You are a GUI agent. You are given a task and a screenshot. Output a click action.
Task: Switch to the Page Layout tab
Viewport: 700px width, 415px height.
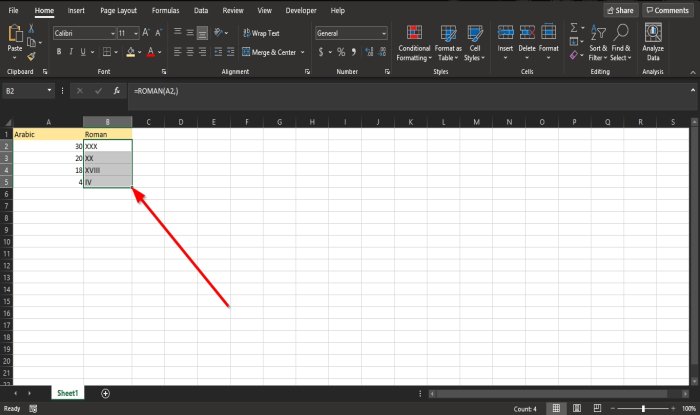tap(118, 10)
